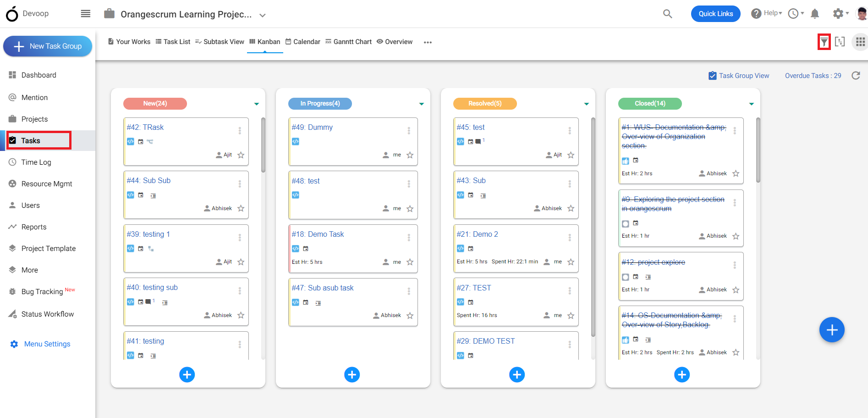
Task: Click the New Task Group button
Action: coord(48,46)
